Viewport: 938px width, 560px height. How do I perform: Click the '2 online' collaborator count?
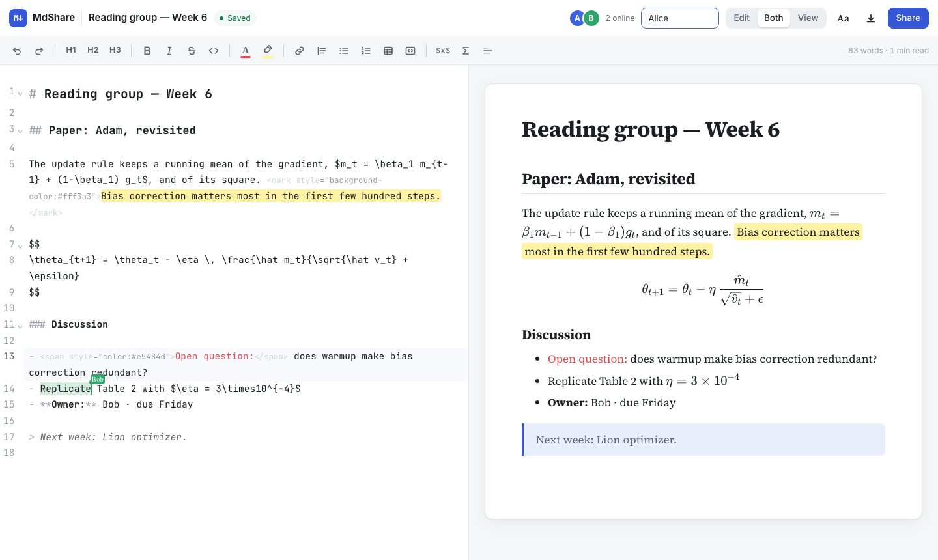pyautogui.click(x=619, y=18)
